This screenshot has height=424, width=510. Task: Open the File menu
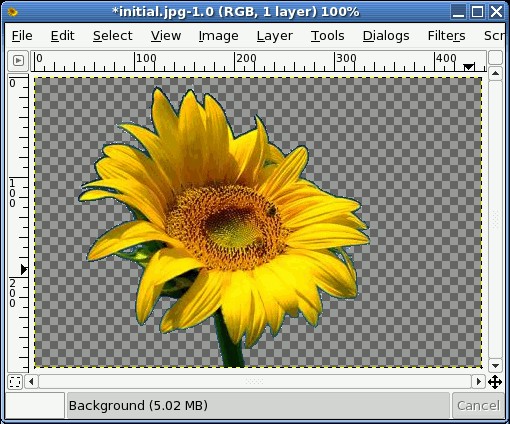coord(22,36)
